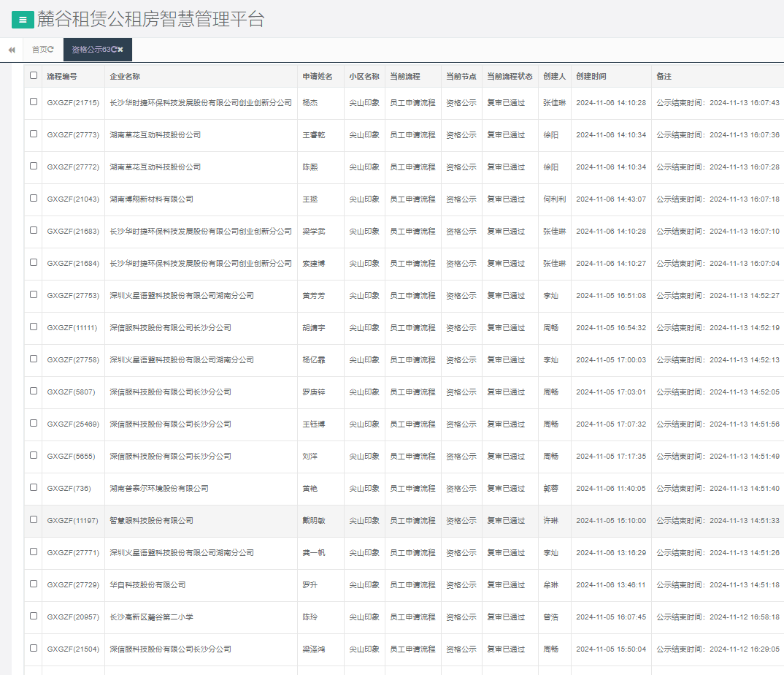This screenshot has height=675, width=784.
Task: Tick the checkbox beside GXGZF(27753)
Action: coord(34,294)
